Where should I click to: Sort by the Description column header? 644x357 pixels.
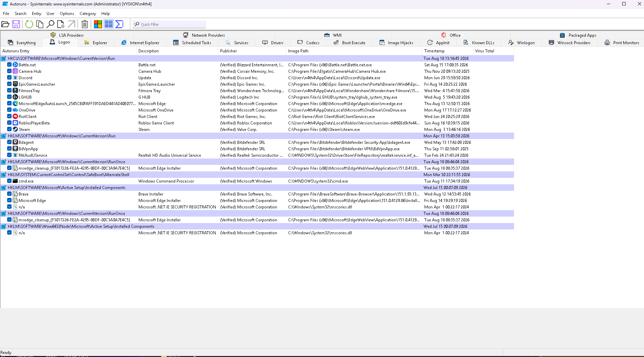(177, 51)
